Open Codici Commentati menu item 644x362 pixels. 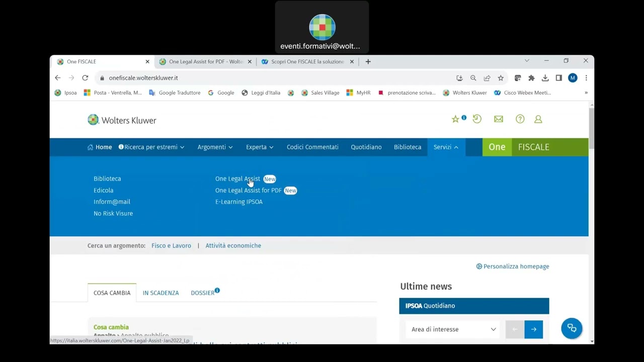[312, 147]
